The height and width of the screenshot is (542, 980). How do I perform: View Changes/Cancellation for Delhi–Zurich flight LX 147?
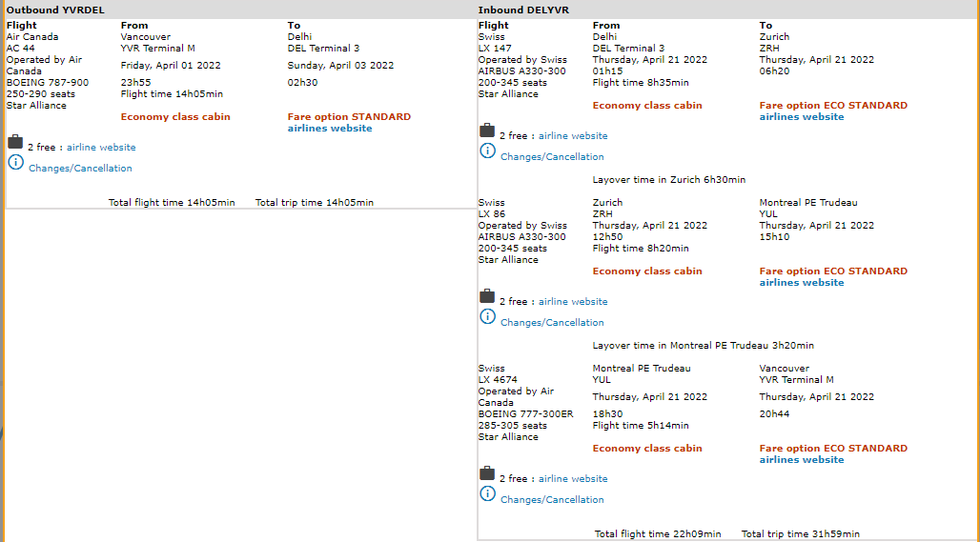click(552, 157)
